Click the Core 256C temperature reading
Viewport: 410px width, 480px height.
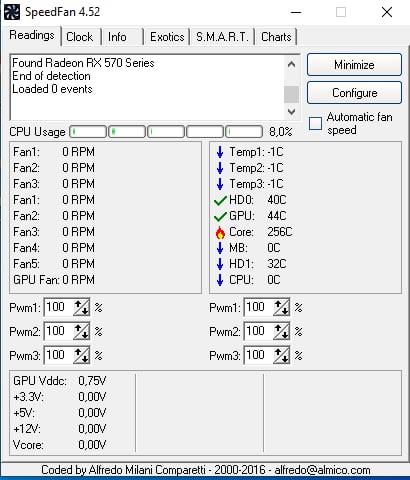(x=261, y=232)
